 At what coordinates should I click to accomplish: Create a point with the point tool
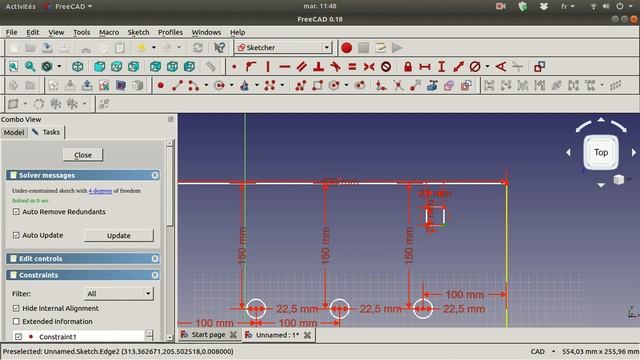pos(161,85)
